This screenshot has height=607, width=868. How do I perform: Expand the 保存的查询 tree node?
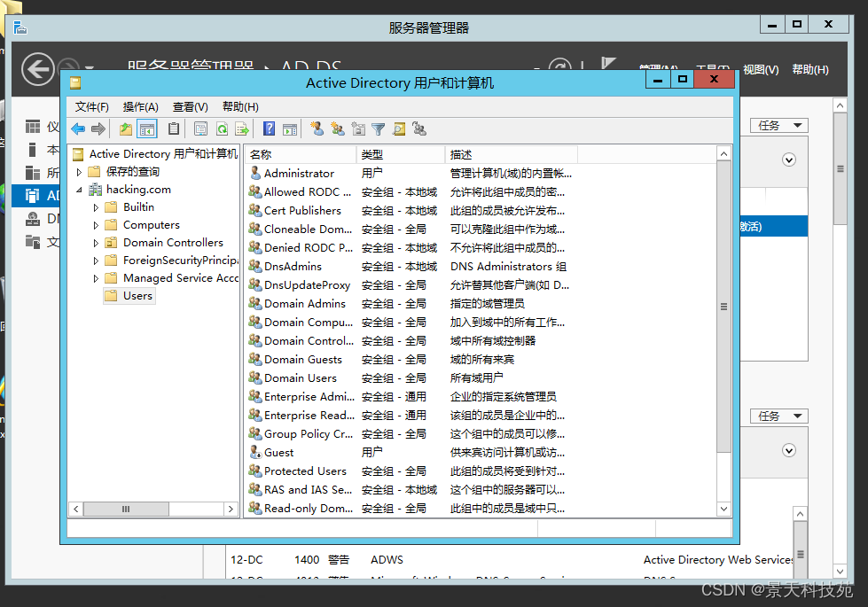point(79,172)
